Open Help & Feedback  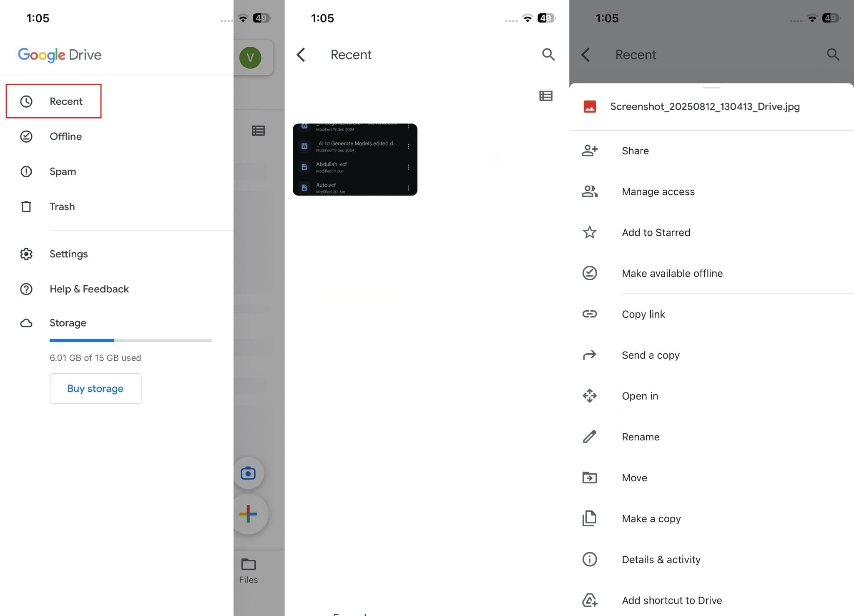click(89, 289)
